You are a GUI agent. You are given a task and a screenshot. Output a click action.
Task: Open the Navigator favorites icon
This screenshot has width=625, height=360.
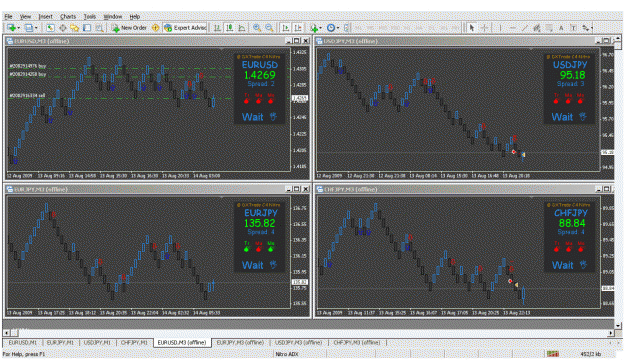(75, 28)
